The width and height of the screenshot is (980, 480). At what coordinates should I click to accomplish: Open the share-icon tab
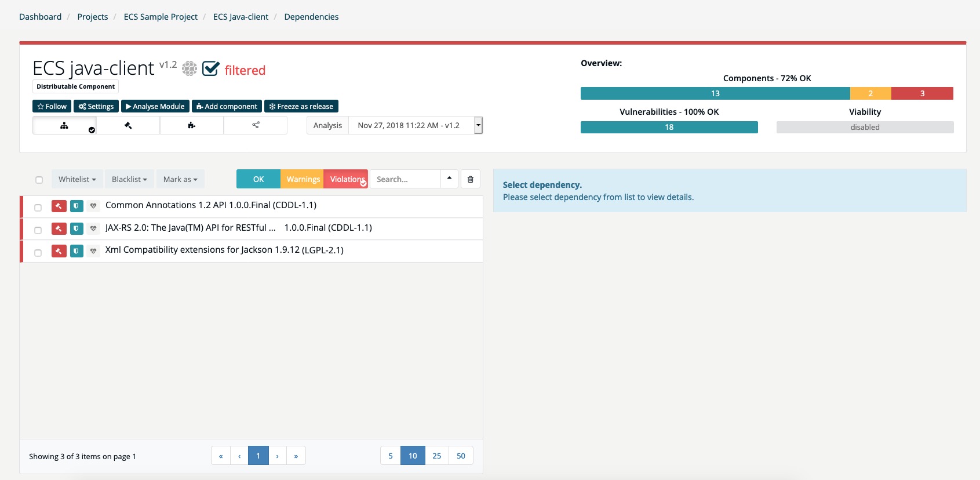pos(256,125)
